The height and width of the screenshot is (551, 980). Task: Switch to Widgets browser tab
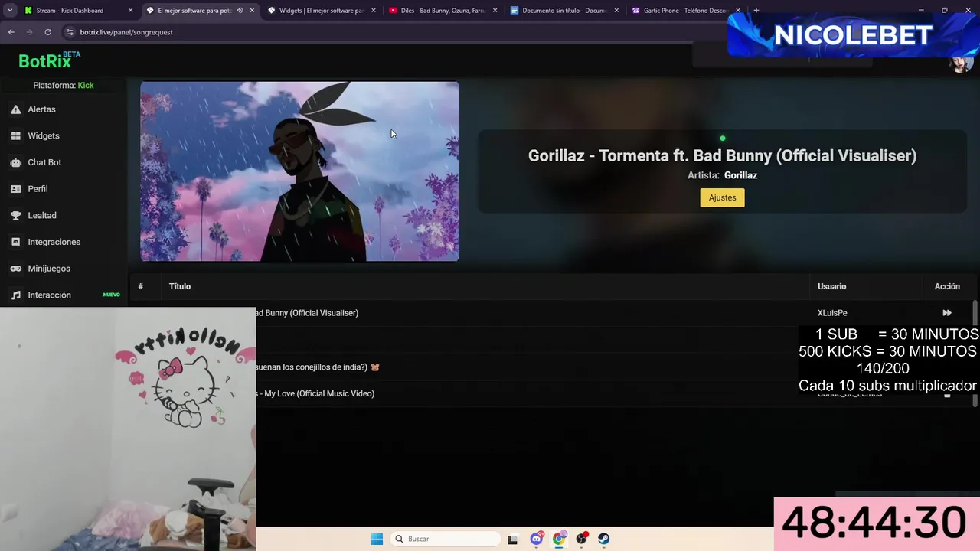322,11
